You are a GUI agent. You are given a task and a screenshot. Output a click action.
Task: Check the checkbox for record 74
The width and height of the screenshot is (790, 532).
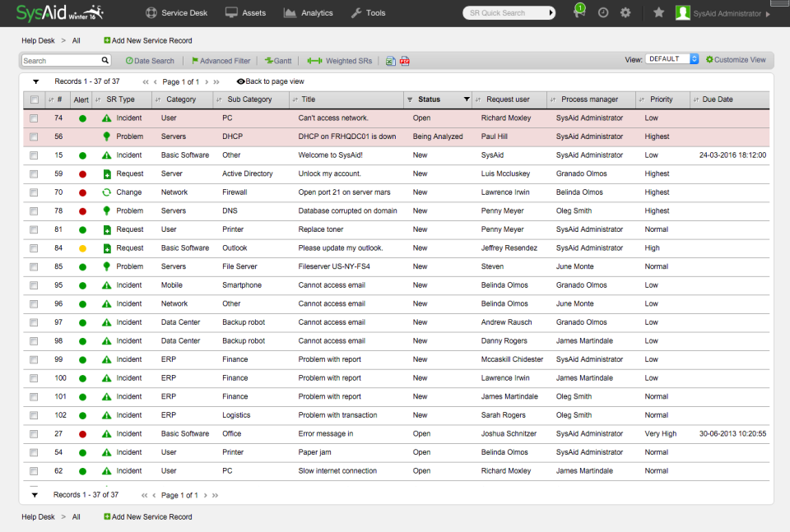(x=33, y=118)
